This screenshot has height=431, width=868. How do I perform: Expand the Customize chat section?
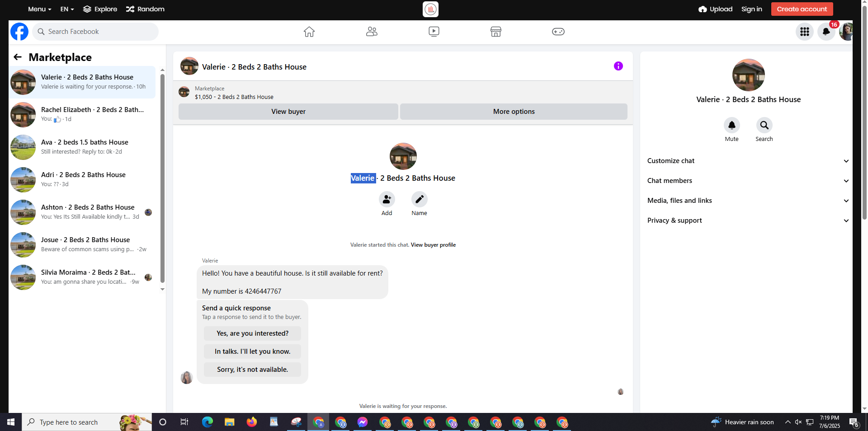coord(748,161)
